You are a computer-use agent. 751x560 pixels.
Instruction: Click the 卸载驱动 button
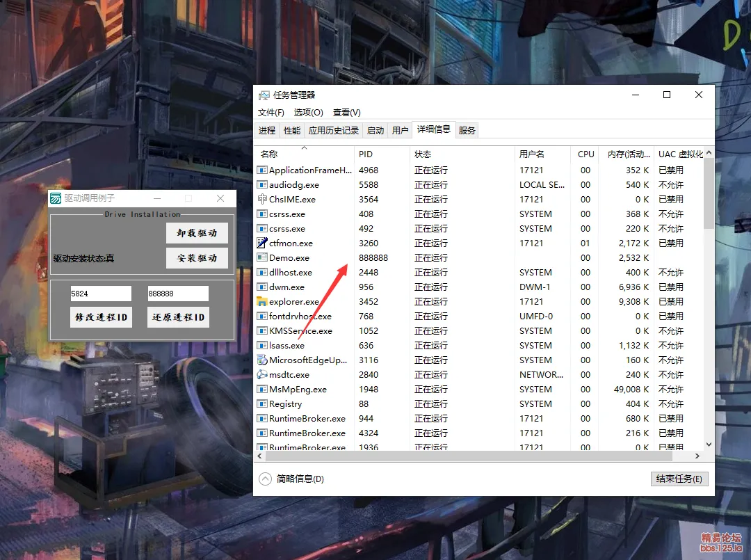(x=197, y=234)
